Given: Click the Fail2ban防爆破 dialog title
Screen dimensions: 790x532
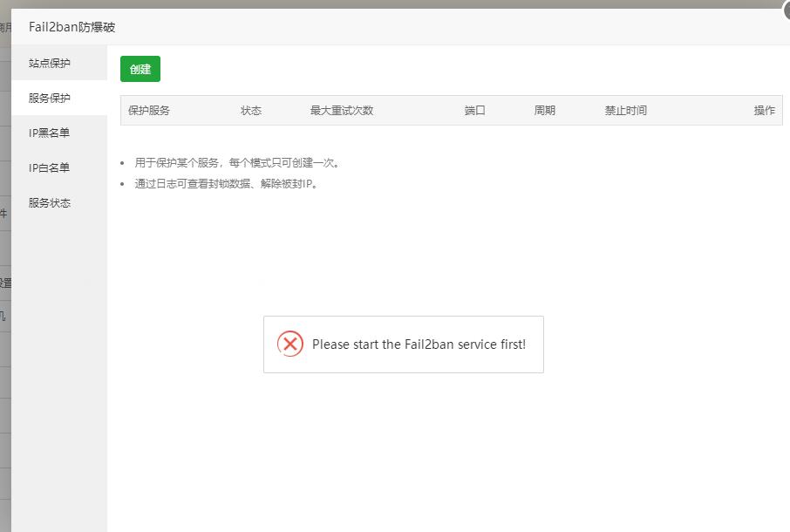Looking at the screenshot, I should click(72, 27).
